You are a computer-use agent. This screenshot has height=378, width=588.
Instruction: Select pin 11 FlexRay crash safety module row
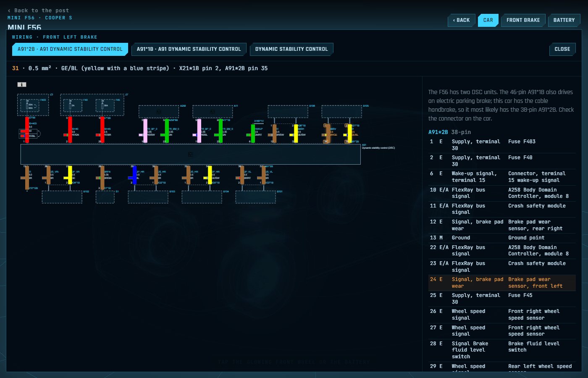[x=502, y=209]
